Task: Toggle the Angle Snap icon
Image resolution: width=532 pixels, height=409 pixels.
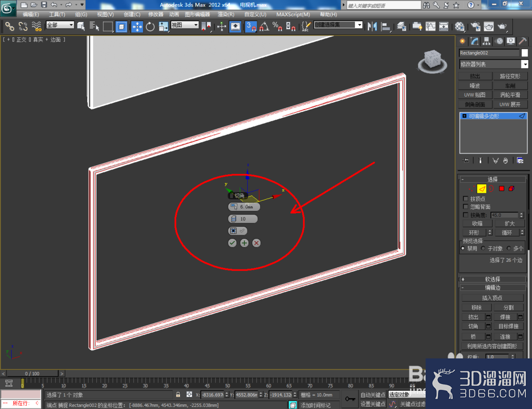Action: (x=264, y=27)
